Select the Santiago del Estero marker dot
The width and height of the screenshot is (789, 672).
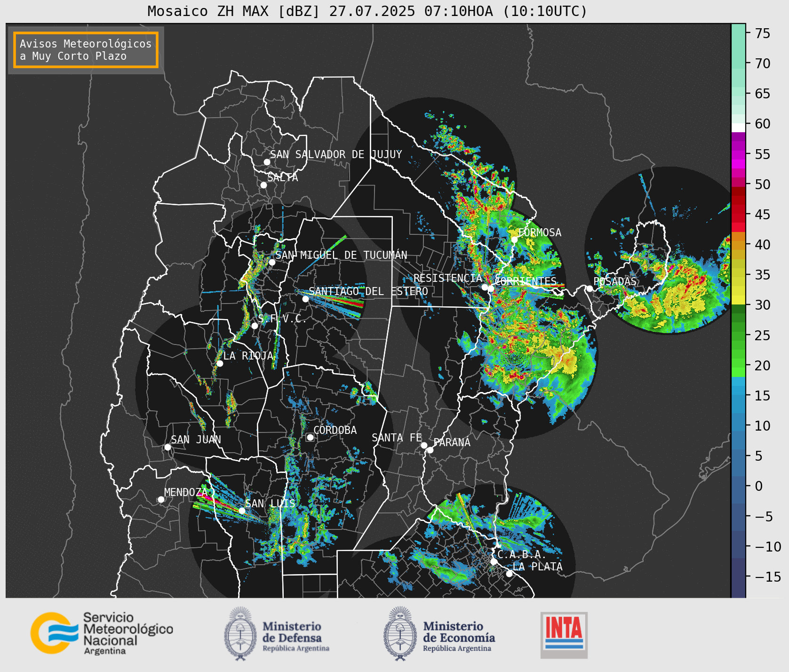point(305,299)
